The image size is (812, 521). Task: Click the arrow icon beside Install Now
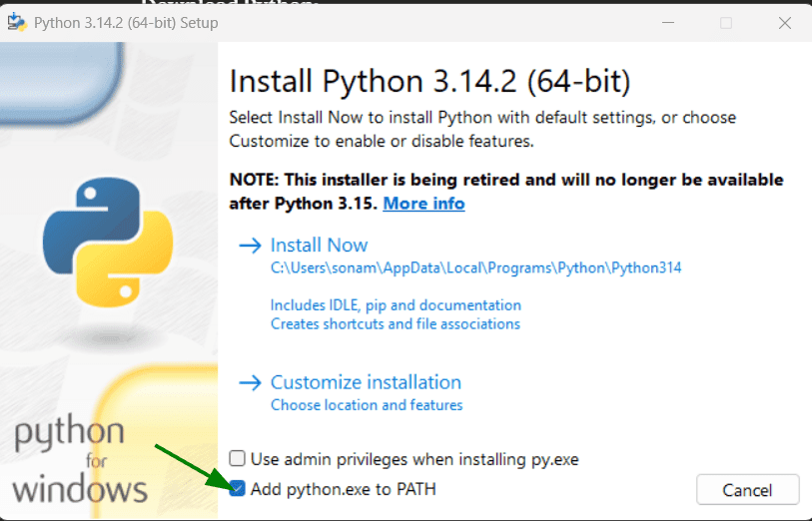point(248,246)
